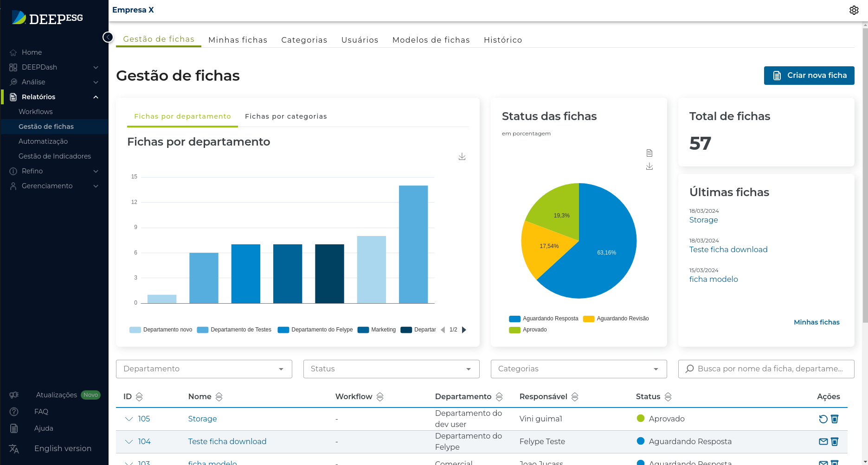Screen dimensions: 868x465
Task: Open settings gear icon in header
Action: [854, 10]
